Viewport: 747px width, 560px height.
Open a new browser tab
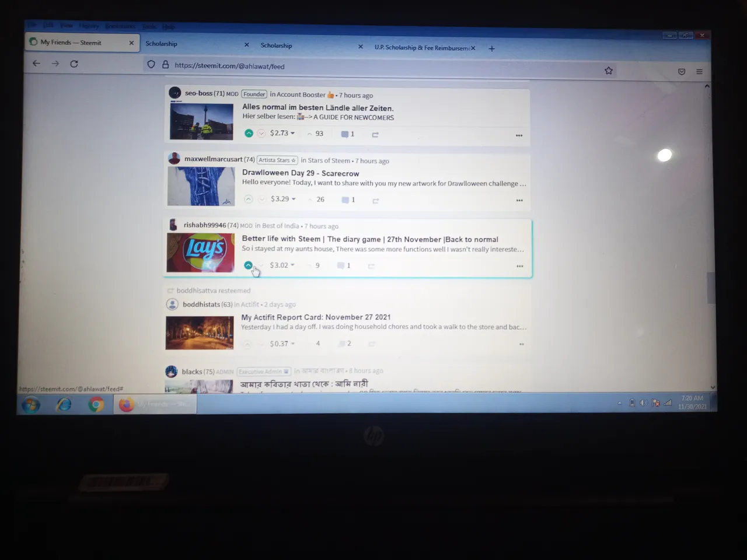(x=491, y=48)
